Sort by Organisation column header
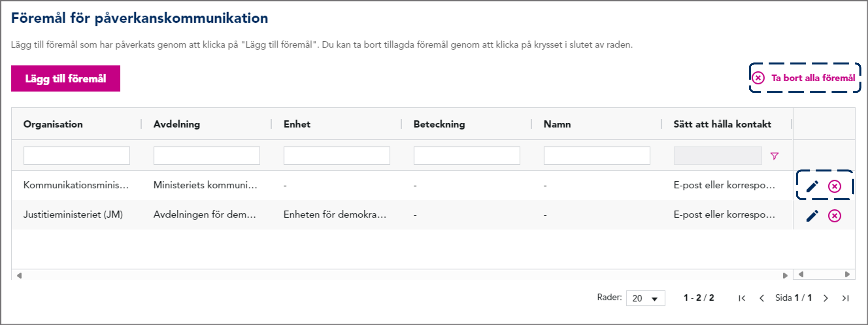This screenshot has width=868, height=325. click(53, 124)
